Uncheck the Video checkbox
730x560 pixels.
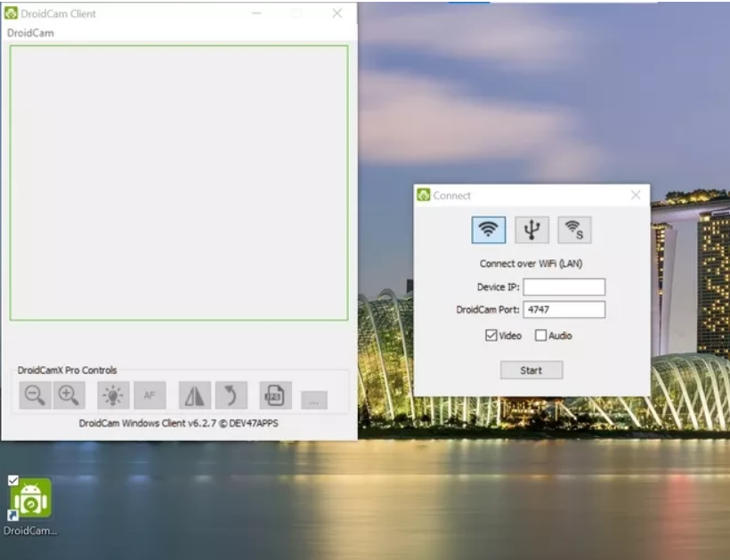(x=491, y=336)
